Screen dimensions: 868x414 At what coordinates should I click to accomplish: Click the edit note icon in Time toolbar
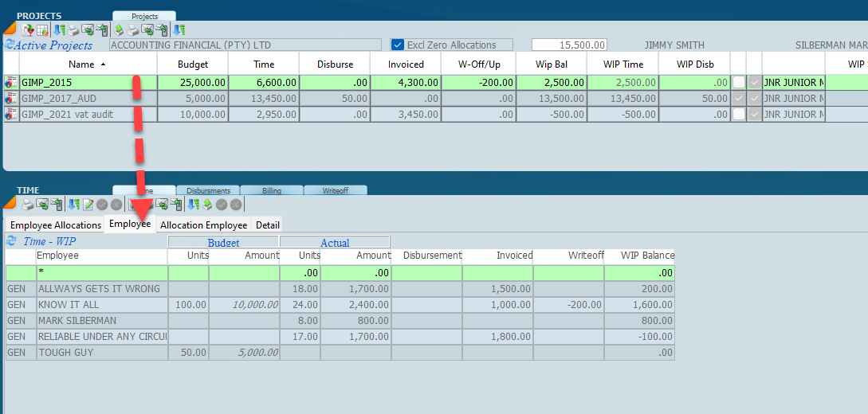pyautogui.click(x=88, y=205)
